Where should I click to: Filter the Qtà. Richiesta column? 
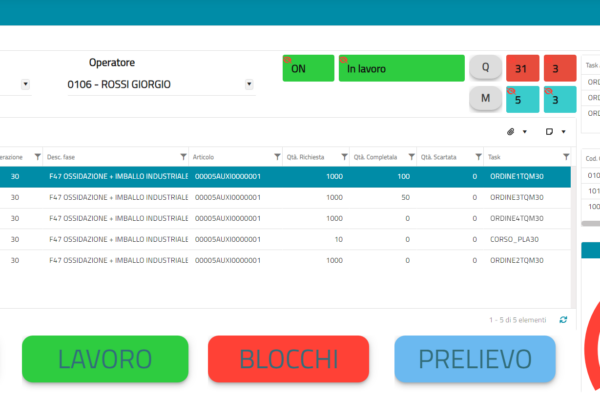tap(344, 157)
